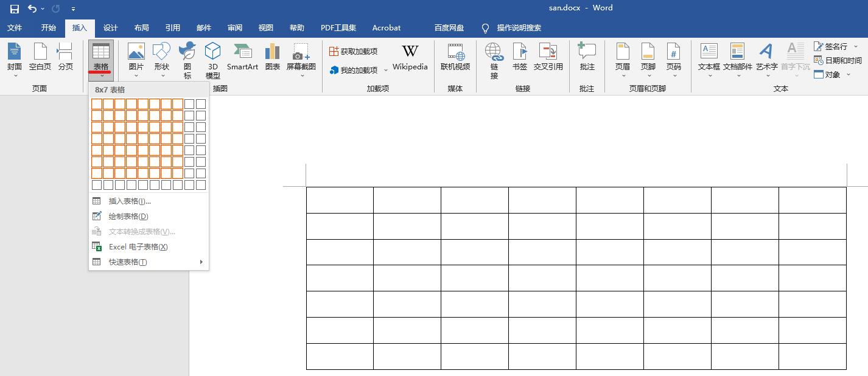The height and width of the screenshot is (376, 868).
Task: Insert an object (对象)
Action: (x=827, y=74)
